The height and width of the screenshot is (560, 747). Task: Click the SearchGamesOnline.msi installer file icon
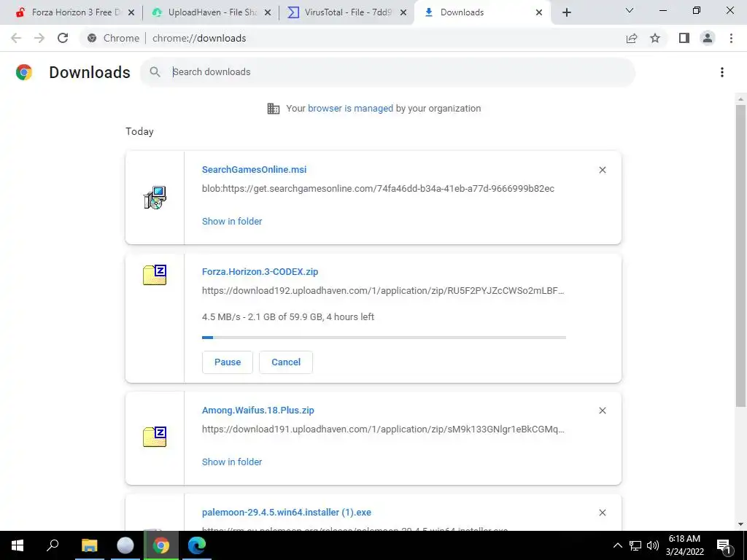pos(155,198)
